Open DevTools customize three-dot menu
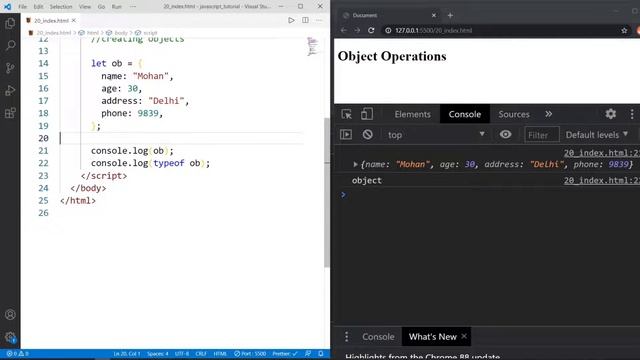The image size is (640, 360). tap(632, 114)
